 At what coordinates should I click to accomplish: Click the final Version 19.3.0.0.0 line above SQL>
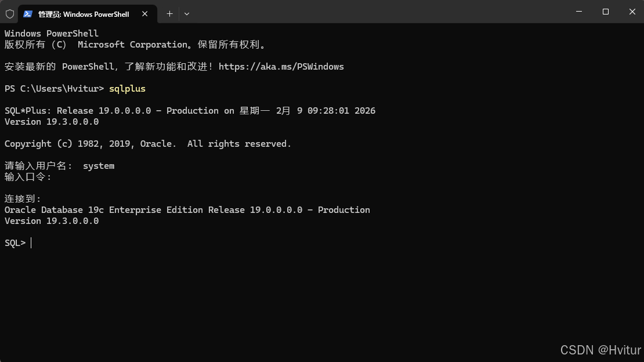point(51,221)
